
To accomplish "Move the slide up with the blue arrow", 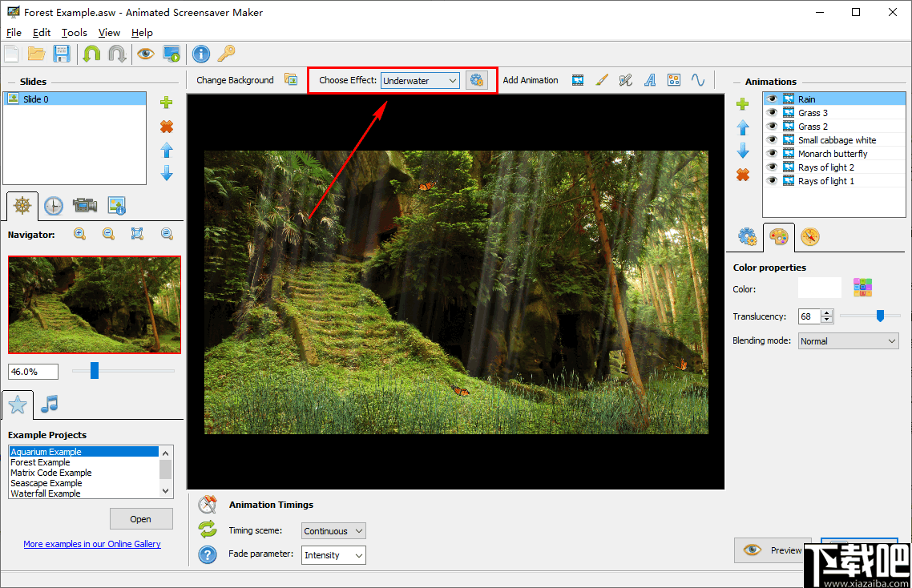I will click(167, 150).
